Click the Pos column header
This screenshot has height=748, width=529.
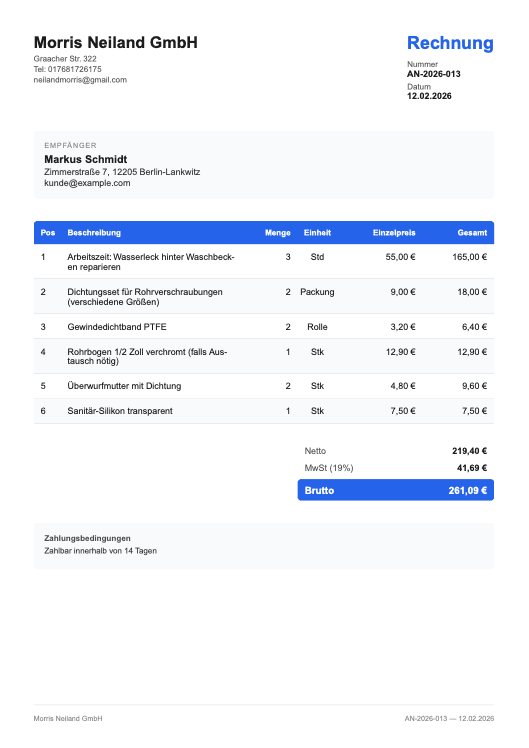(x=48, y=233)
